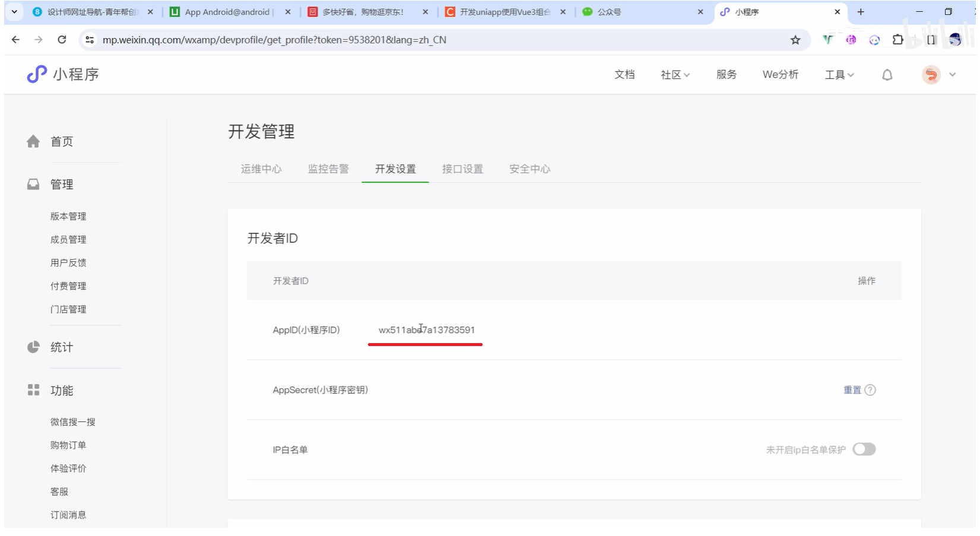The height and width of the screenshot is (536, 980).
Task: Expand the 社区 dropdown menu
Action: click(x=675, y=75)
